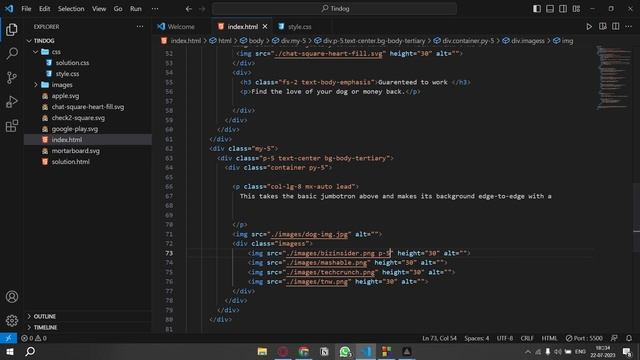This screenshot has height=360, width=640.
Task: Click the Run play icon in editor toolbar
Action: [589, 27]
